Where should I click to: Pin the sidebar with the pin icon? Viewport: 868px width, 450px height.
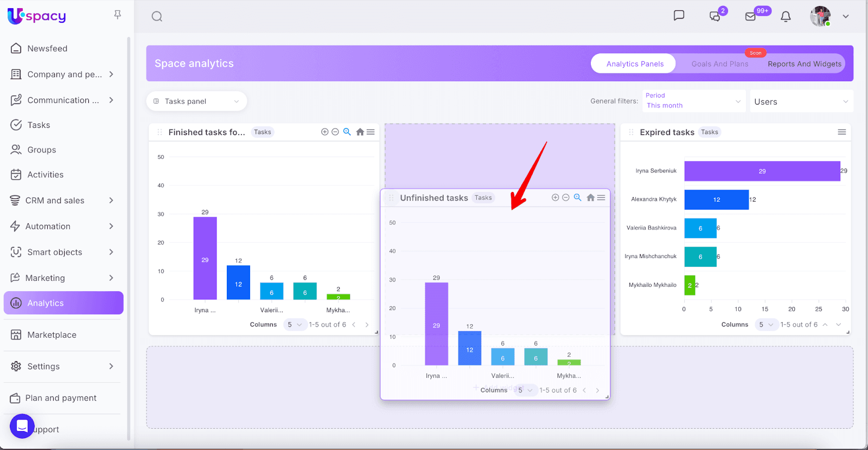(118, 15)
